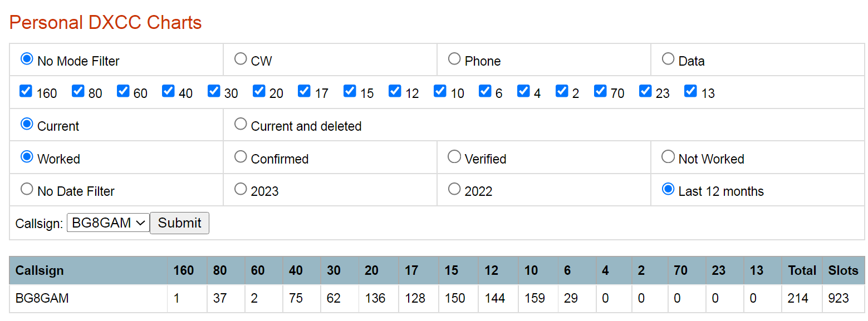Select the Data mode option

(x=668, y=59)
